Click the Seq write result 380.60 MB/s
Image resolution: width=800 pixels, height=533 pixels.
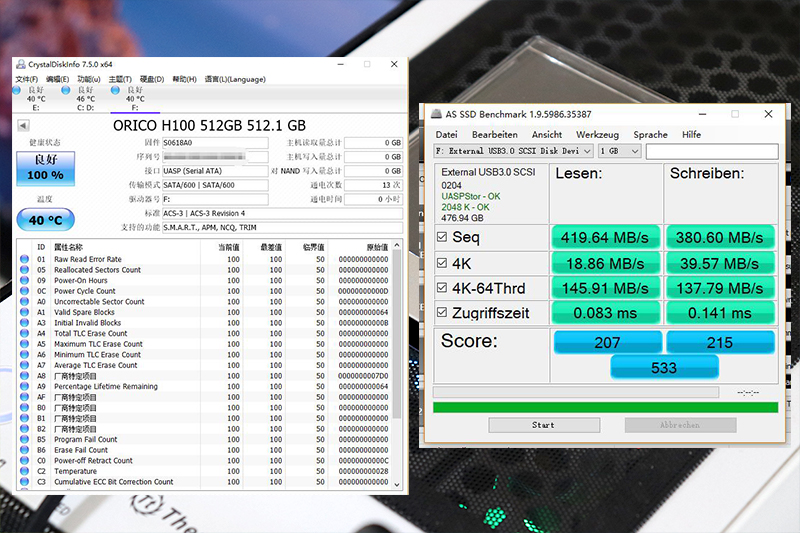(720, 237)
